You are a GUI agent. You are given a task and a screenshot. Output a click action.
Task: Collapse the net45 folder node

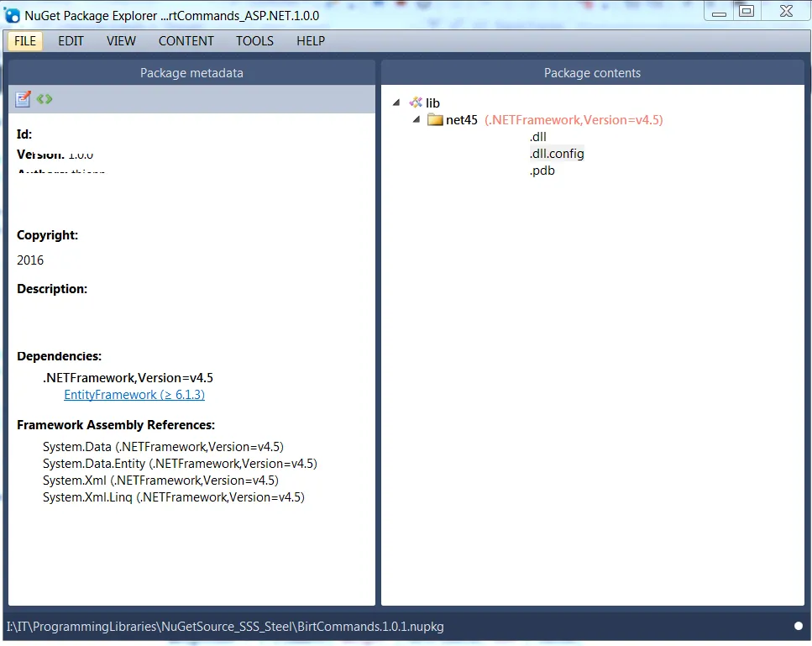[x=416, y=119]
